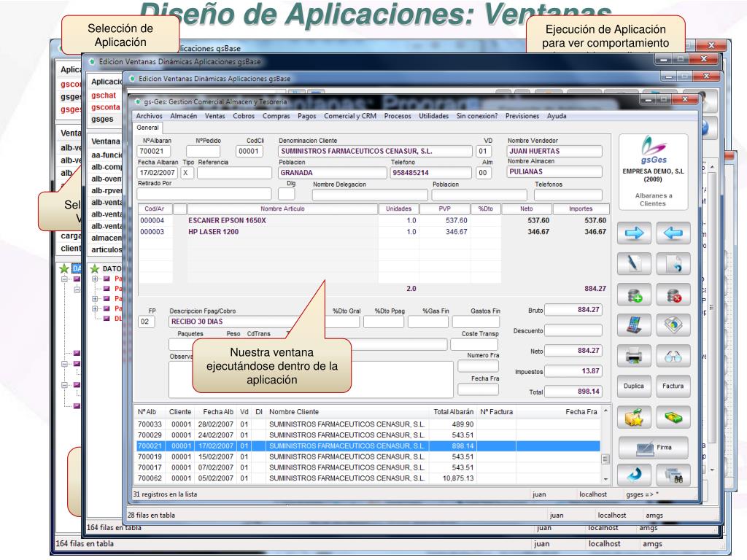
Task: Print the albaran with the printer icon
Action: click(x=634, y=356)
